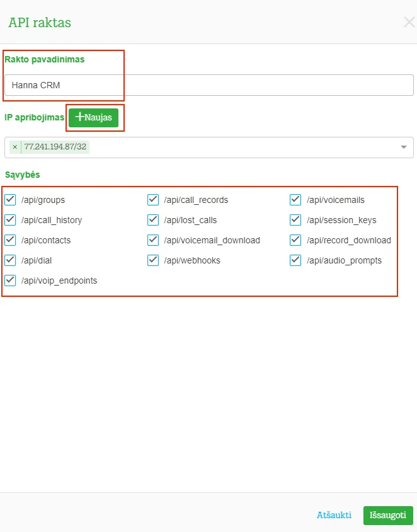The width and height of the screenshot is (417, 532).
Task: Uncheck the /api/voicemails checkbox
Action: (x=295, y=199)
